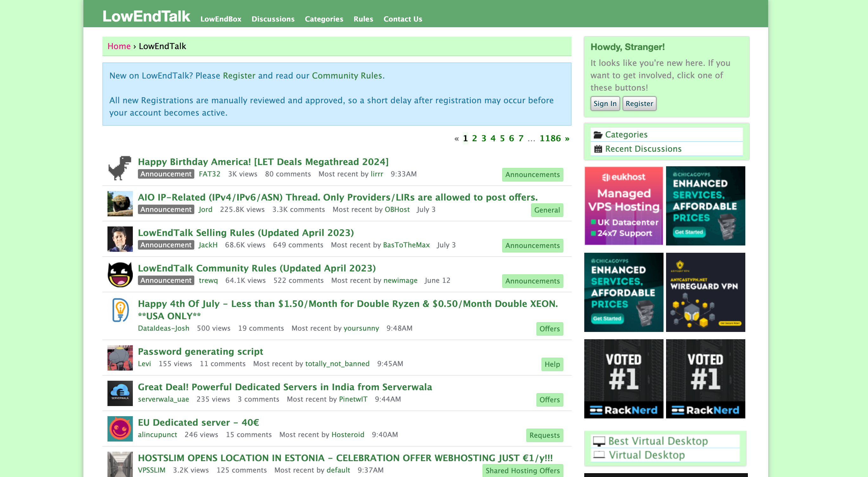868x477 pixels.
Task: Click alincupunct's red smiley avatar
Action: [x=120, y=429]
